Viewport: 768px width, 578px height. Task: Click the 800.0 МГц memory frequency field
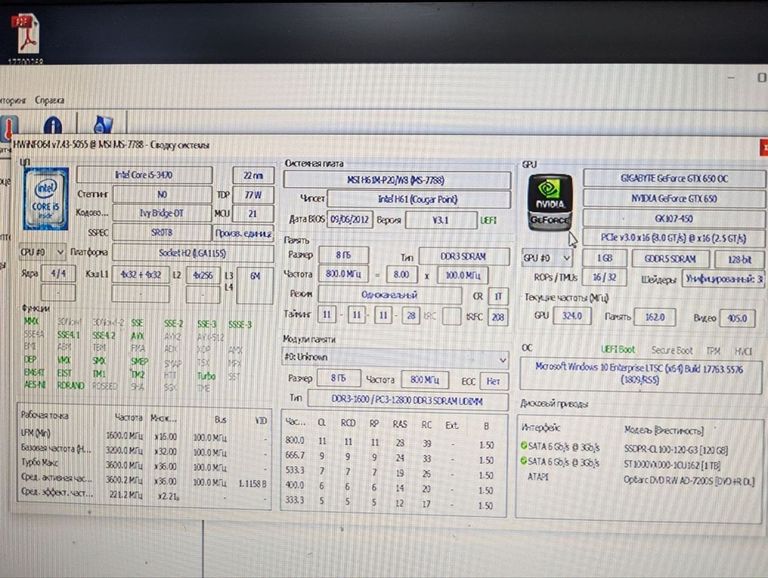tap(344, 274)
